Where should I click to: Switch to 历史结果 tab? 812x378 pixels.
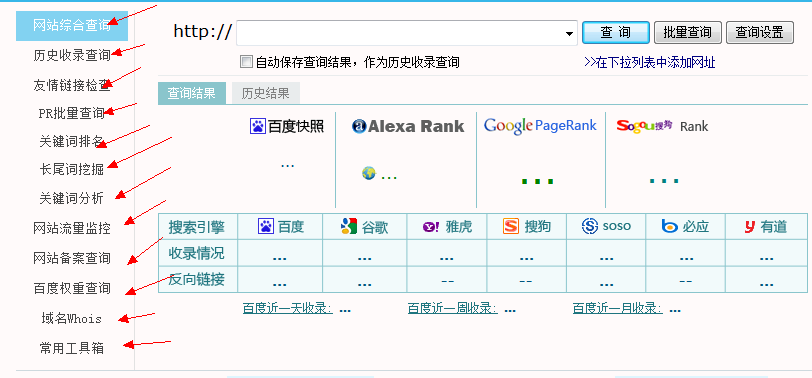(266, 93)
